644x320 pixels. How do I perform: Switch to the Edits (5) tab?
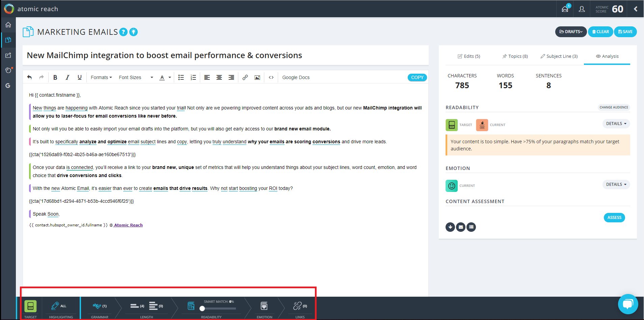click(x=469, y=56)
